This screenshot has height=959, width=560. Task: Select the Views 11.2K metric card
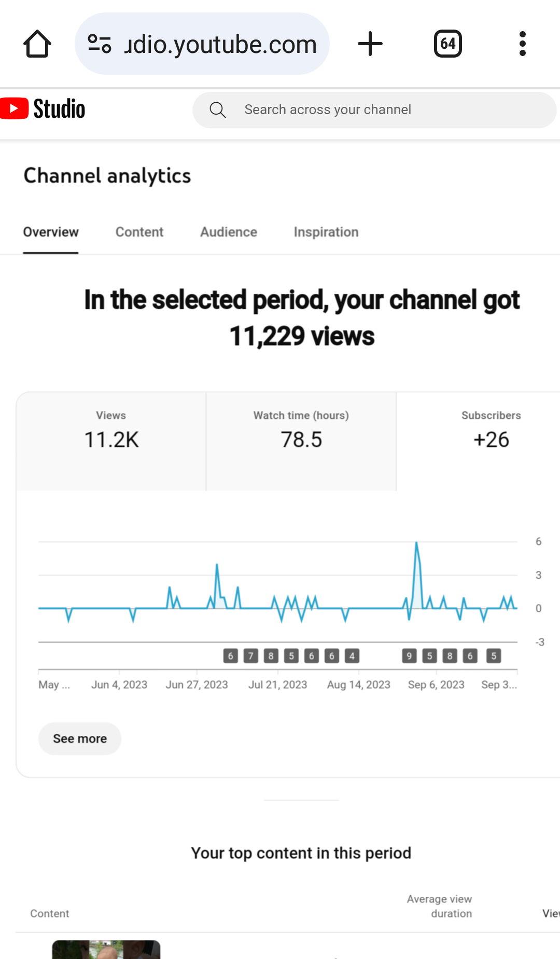tap(111, 439)
